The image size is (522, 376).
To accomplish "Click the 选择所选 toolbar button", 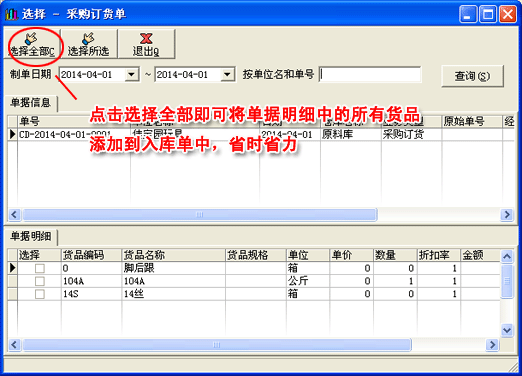I will coord(89,44).
